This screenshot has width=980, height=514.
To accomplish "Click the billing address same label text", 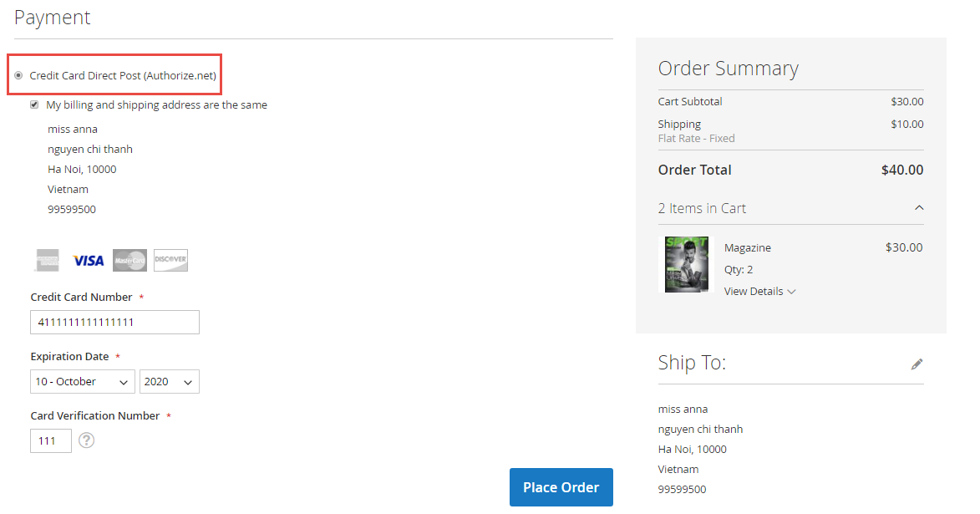I will 156,104.
